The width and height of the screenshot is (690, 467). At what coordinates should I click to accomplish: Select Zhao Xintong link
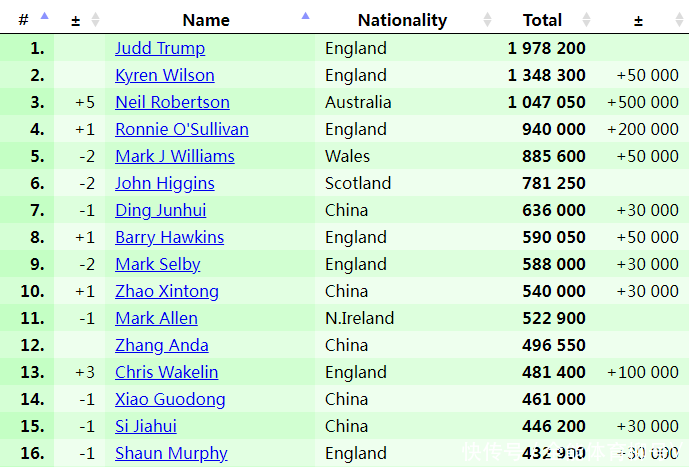(x=167, y=291)
